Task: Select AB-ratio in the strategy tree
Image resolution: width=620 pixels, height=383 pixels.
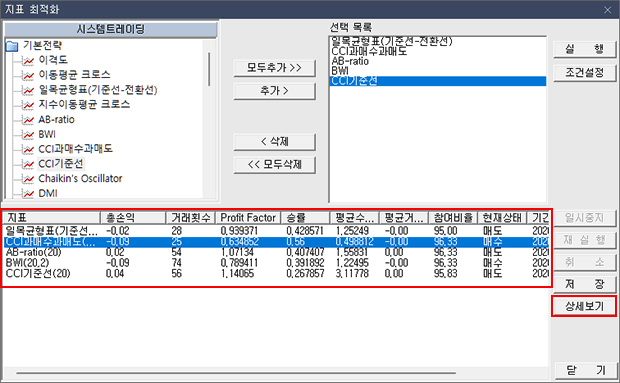Action: click(x=56, y=119)
